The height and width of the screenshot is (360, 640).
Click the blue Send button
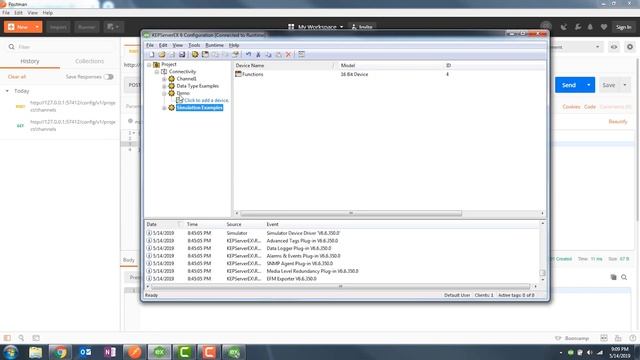coord(569,85)
